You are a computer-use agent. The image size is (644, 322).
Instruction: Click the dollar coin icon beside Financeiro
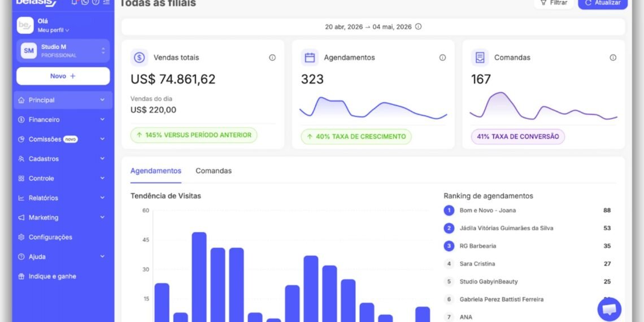tap(21, 120)
